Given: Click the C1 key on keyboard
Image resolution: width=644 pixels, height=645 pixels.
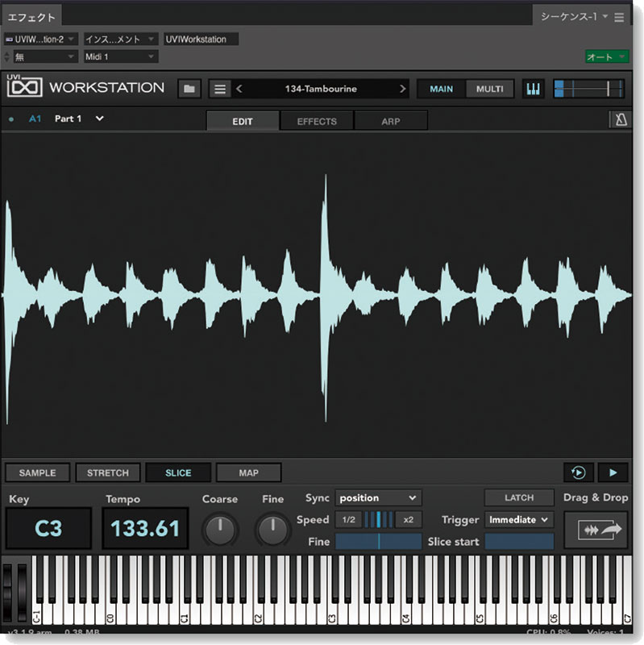Looking at the screenshot, I should [185, 613].
